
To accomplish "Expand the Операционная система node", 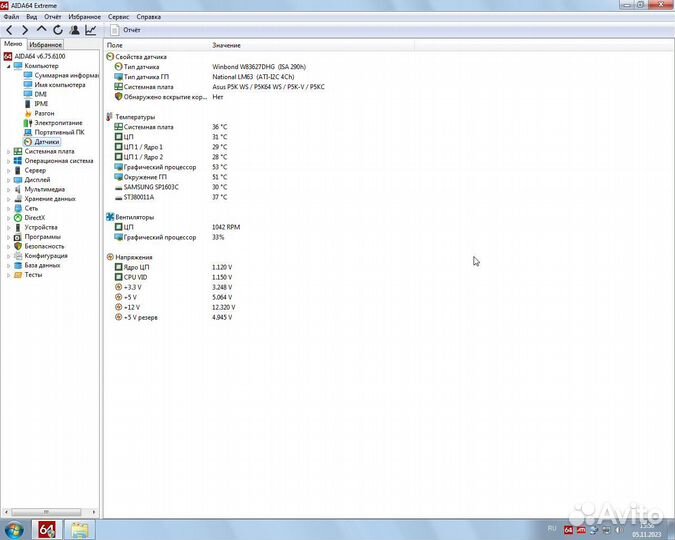I will [8, 161].
